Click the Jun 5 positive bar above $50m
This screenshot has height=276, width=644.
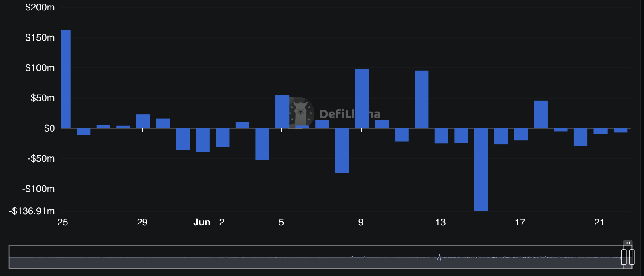282,112
